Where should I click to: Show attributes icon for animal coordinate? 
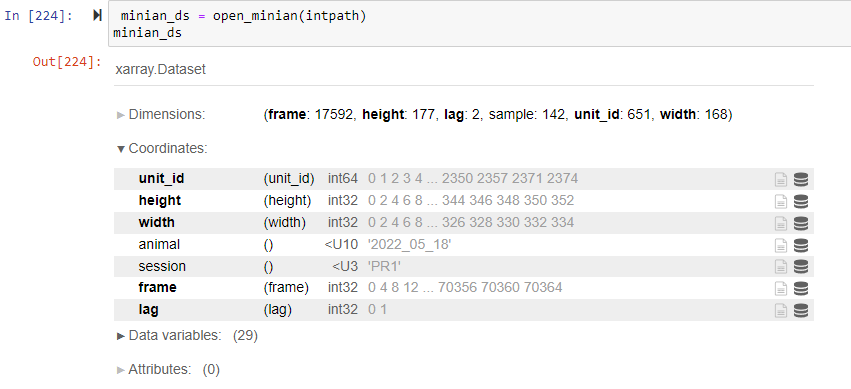pyautogui.click(x=780, y=245)
